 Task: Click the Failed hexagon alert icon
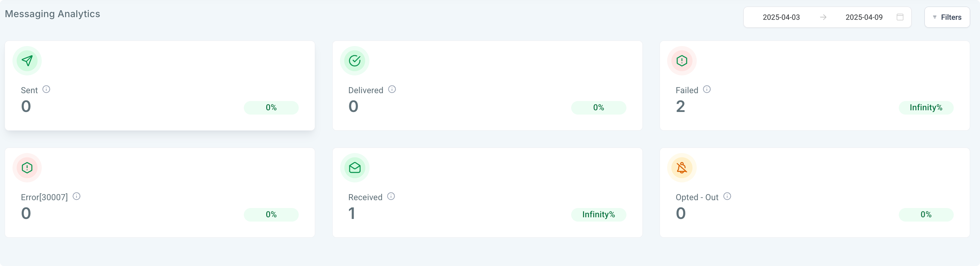coord(682,61)
